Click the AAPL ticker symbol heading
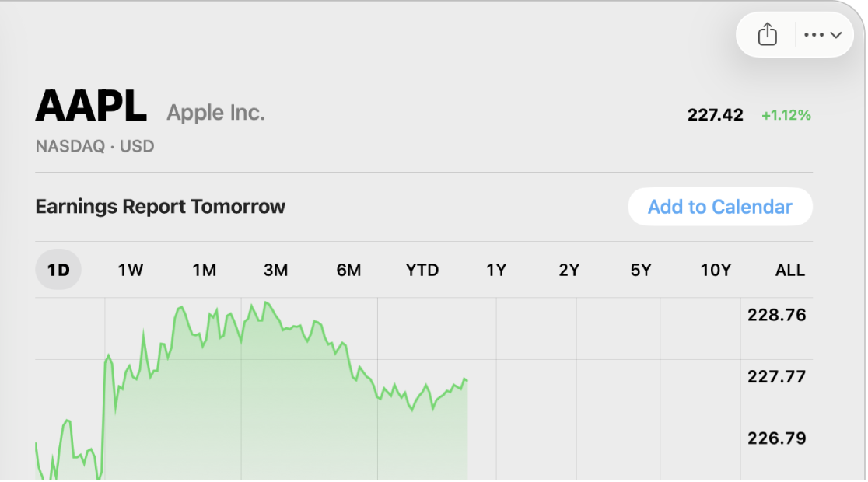This screenshot has height=482, width=868. 91,107
